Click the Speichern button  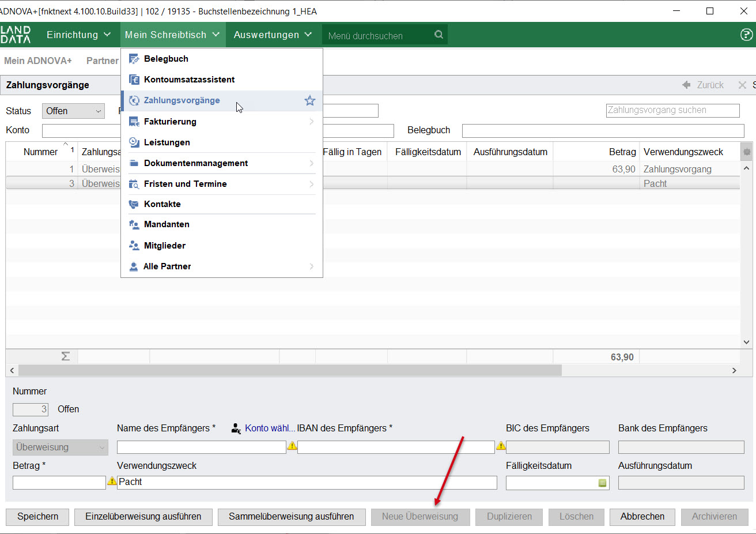37,517
